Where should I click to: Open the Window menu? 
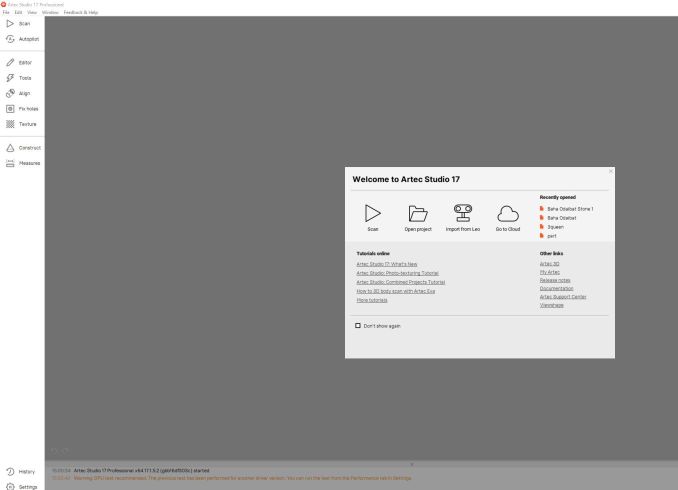pos(50,13)
